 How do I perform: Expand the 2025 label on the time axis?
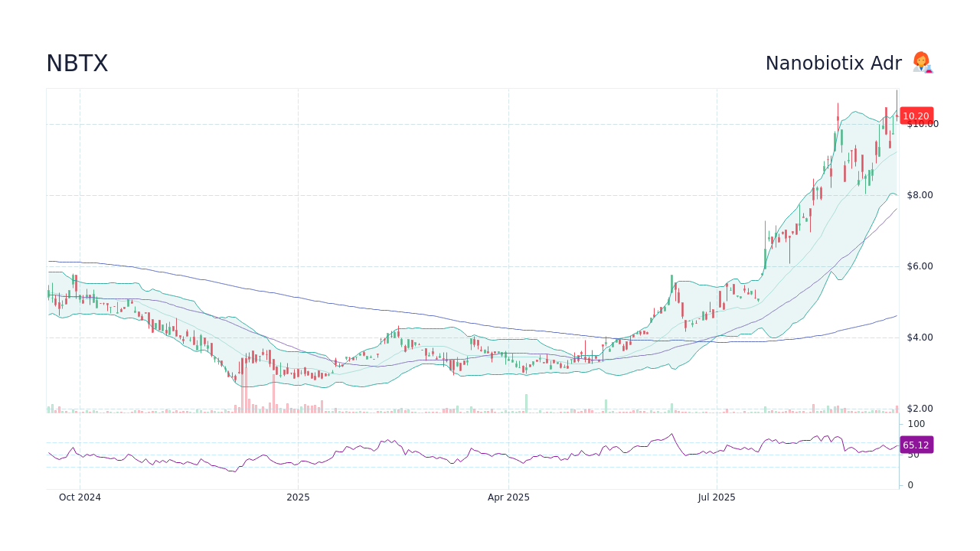pyautogui.click(x=298, y=497)
